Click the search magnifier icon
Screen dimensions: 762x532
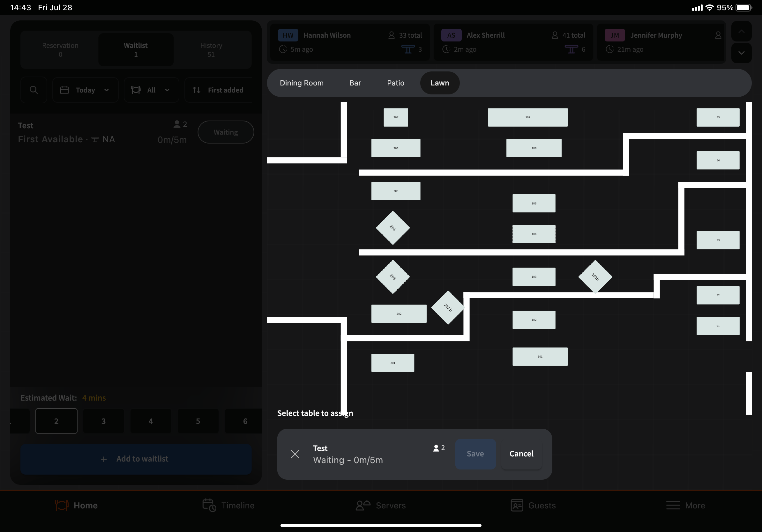click(34, 90)
